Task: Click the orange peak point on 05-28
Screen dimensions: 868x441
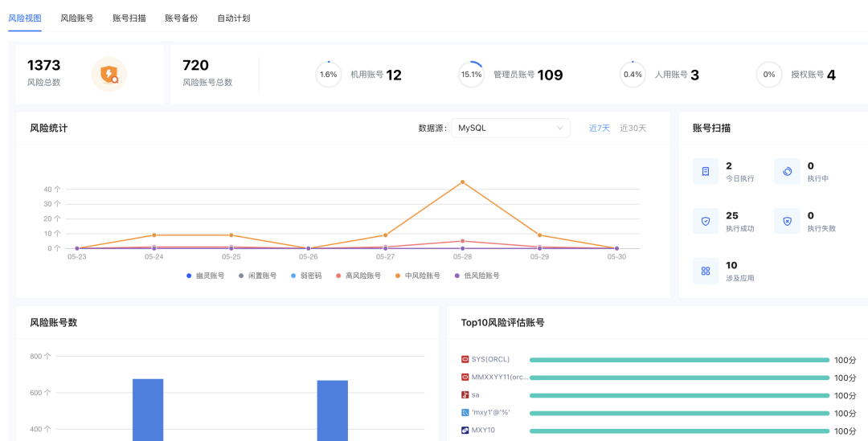Action: coord(462,182)
